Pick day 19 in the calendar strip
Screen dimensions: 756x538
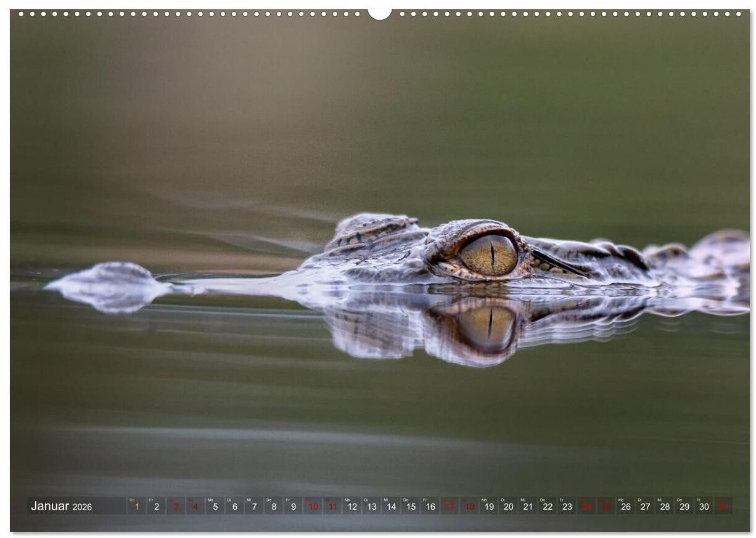click(489, 506)
